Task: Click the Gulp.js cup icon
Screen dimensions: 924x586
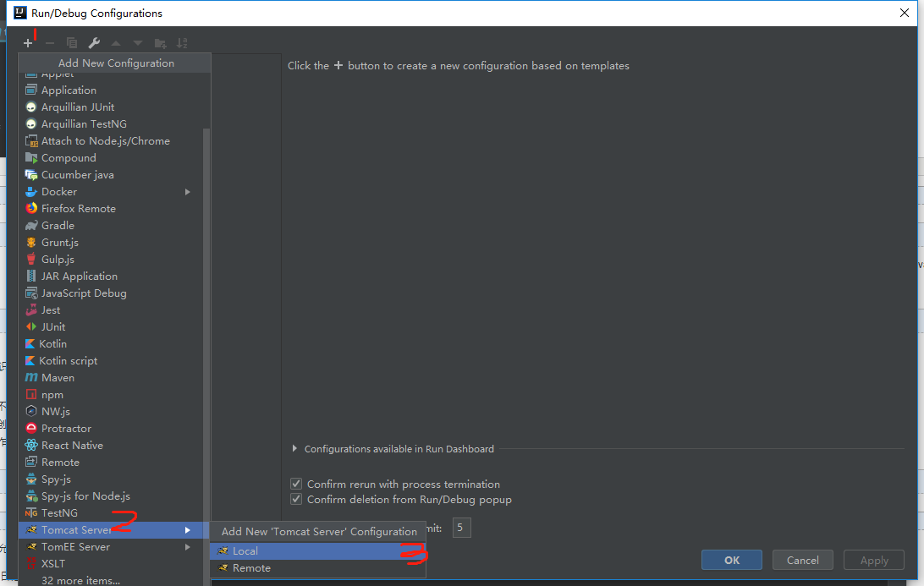Action: click(x=31, y=259)
